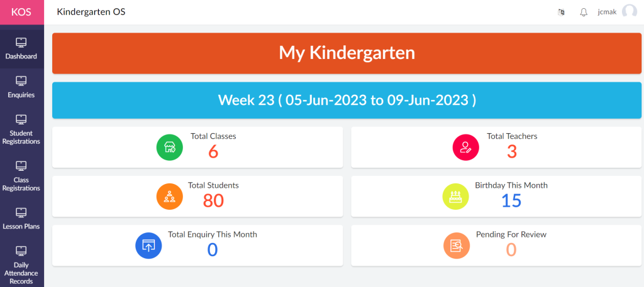Click the KOS logo button
Image resolution: width=644 pixels, height=287 pixels.
pos(21,12)
